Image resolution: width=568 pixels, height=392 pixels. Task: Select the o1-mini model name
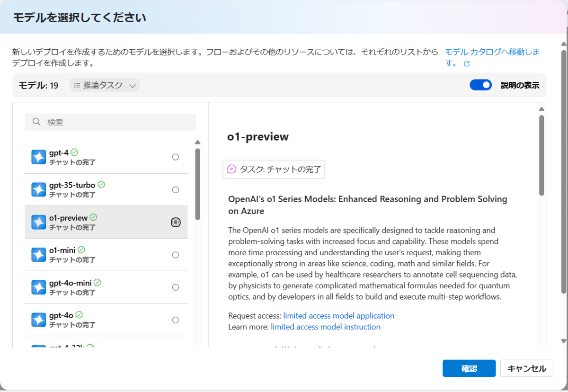(62, 250)
